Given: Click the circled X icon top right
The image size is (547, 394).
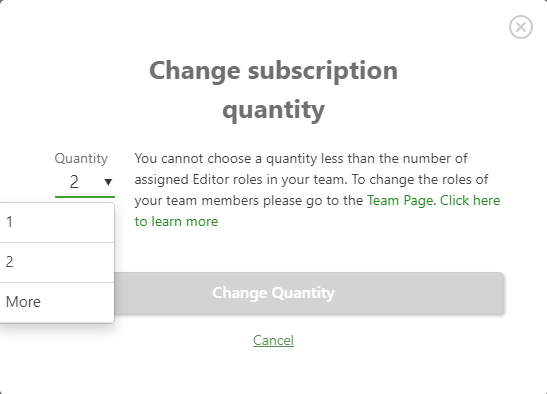Looking at the screenshot, I should pos(520,27).
